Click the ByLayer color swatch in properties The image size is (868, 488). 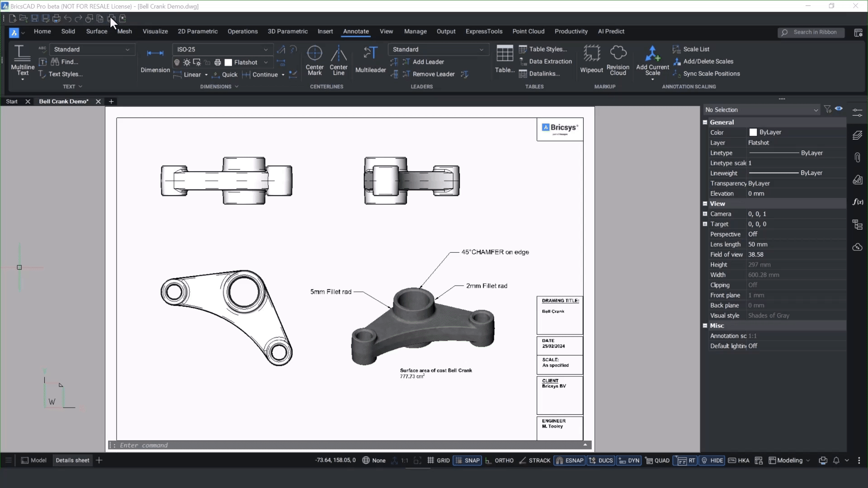pos(754,132)
